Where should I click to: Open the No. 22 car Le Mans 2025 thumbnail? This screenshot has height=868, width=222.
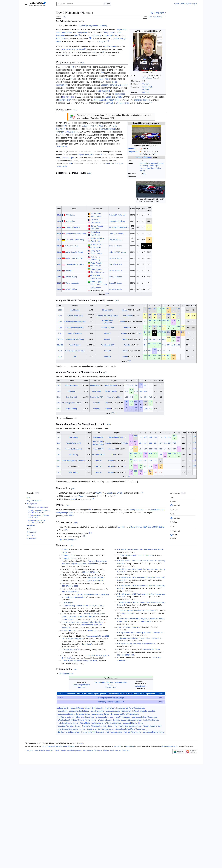tap(151, 189)
